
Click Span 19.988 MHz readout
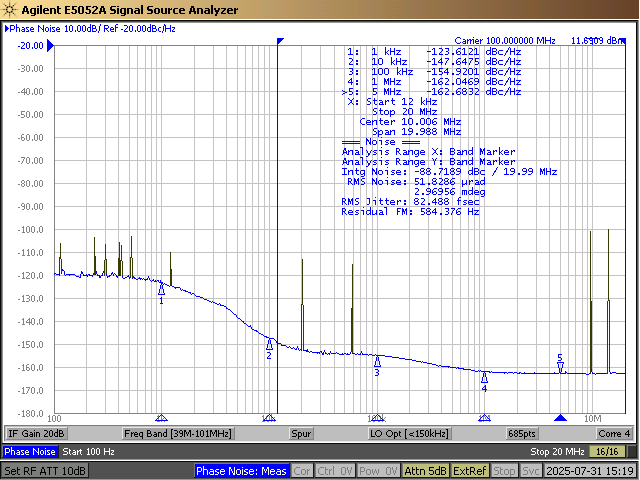pyautogui.click(x=416, y=132)
